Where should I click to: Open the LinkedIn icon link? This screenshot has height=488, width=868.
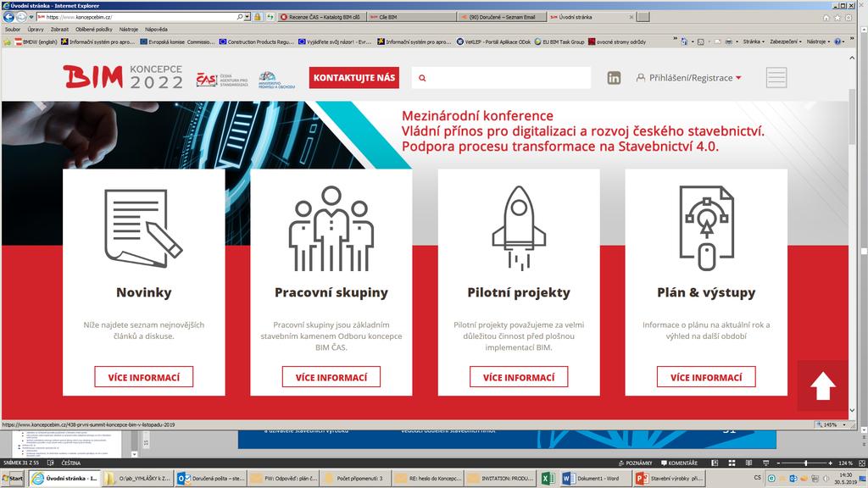tap(614, 78)
